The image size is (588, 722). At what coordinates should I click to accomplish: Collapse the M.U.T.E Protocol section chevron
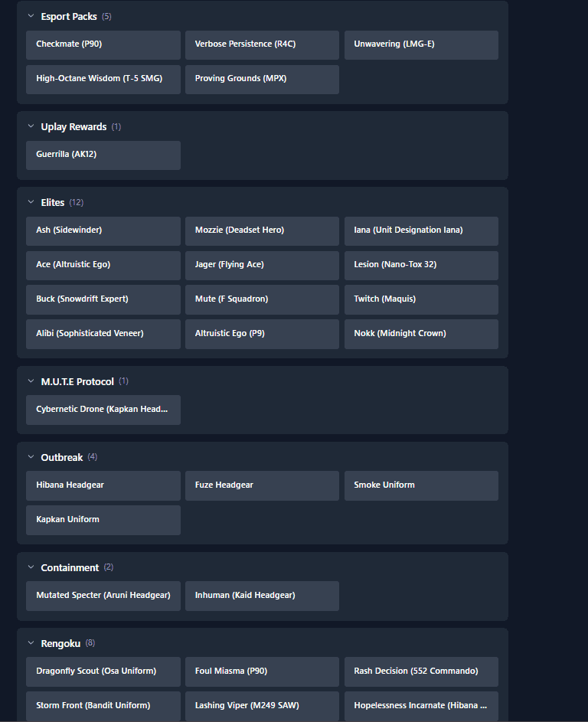click(x=31, y=381)
